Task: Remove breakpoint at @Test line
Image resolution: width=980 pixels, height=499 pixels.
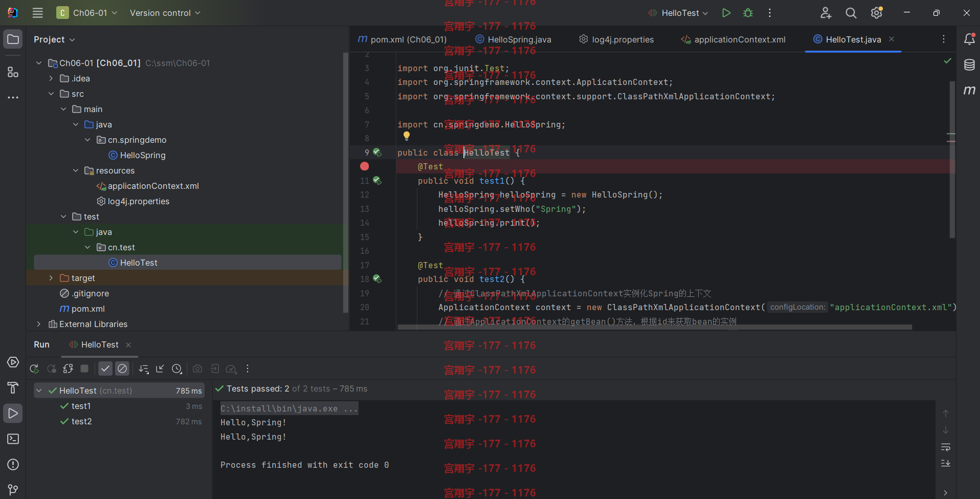Action: coord(364,166)
